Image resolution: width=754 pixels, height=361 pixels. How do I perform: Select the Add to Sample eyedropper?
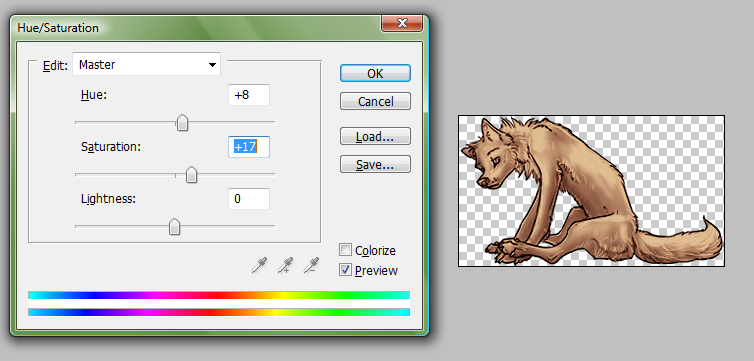click(x=285, y=265)
